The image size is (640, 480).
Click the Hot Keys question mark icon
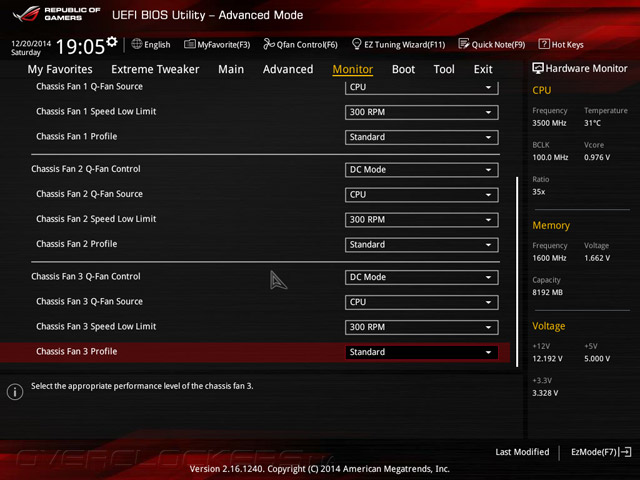(x=544, y=44)
